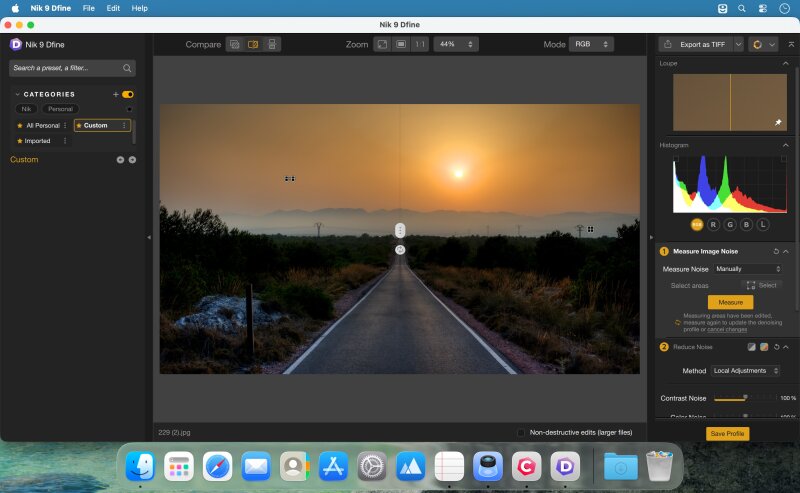The height and width of the screenshot is (493, 800).
Task: Select the All Personal category
Action: point(43,126)
